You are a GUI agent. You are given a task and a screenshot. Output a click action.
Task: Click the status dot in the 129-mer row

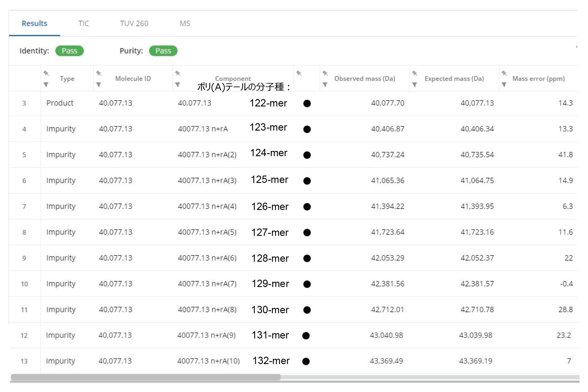(x=307, y=284)
